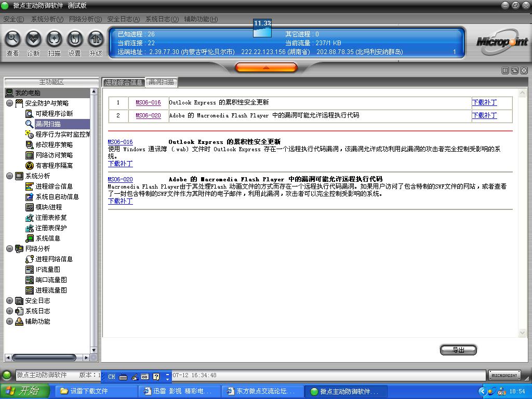This screenshot has height=399, width=532.
Task: Click 下载补丁 in the Outlook Express table row
Action: pos(485,102)
